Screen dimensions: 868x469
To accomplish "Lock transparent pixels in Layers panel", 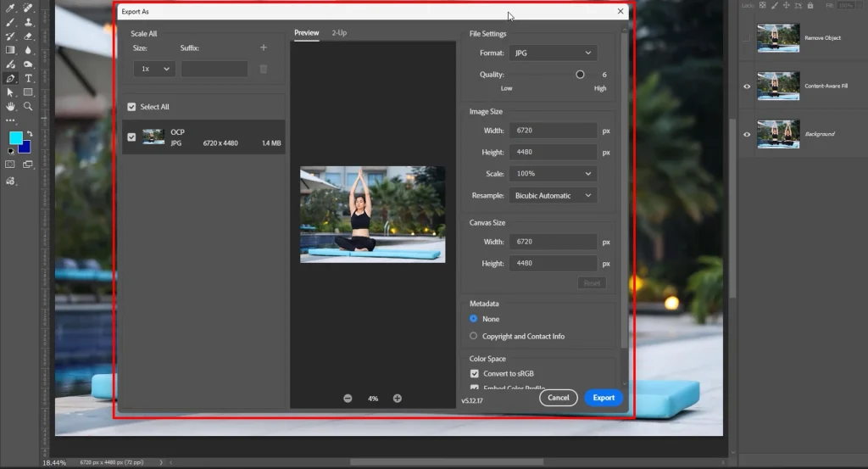I will pyautogui.click(x=762, y=5).
